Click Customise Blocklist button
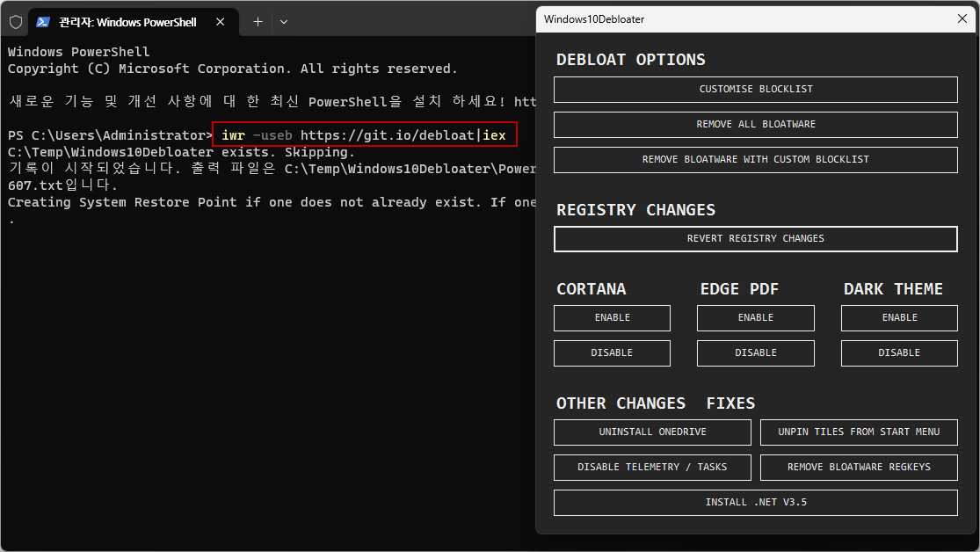Viewport: 980px width, 552px height. click(756, 90)
